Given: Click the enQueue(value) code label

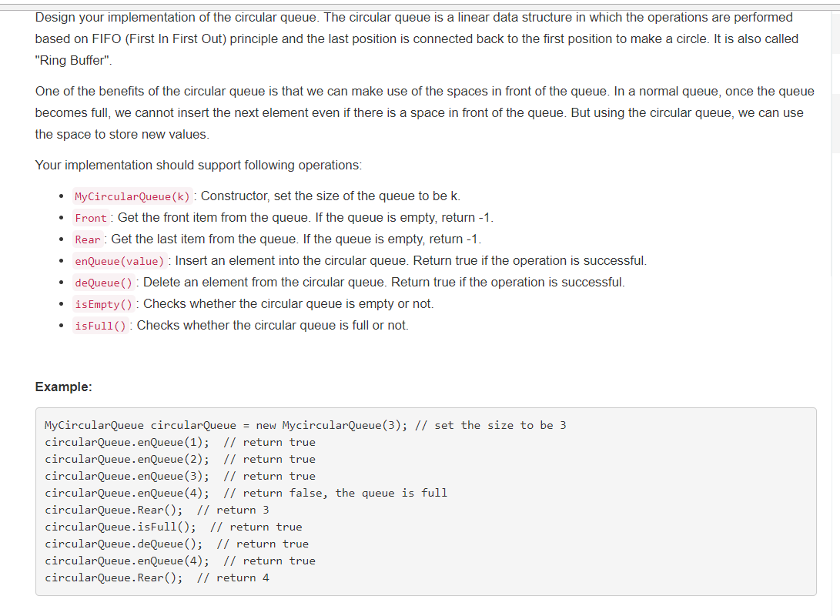Looking at the screenshot, I should click(119, 261).
